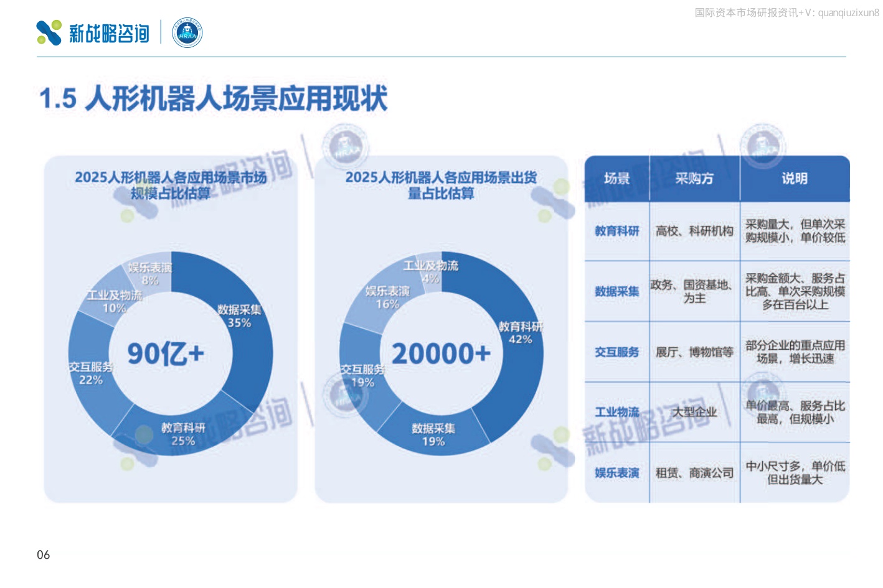
Task: Click the description 采购金额大、服务占比高
Action: [x=795, y=291]
